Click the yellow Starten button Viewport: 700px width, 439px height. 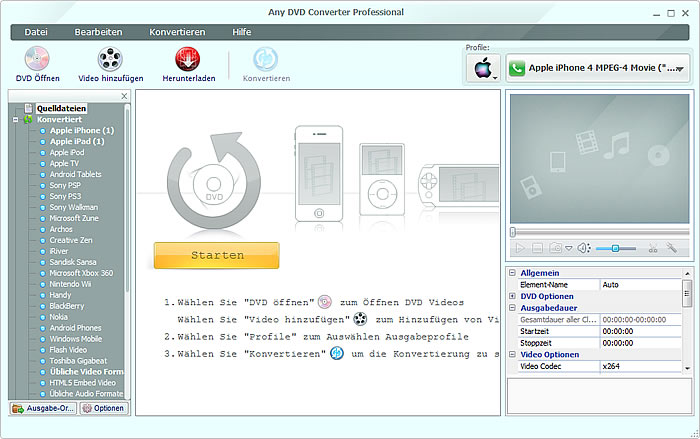(x=216, y=255)
